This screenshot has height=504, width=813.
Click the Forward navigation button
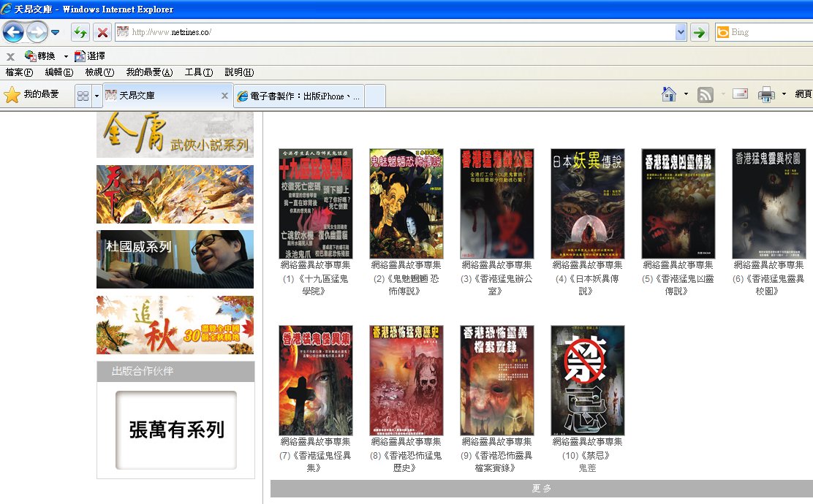37,32
